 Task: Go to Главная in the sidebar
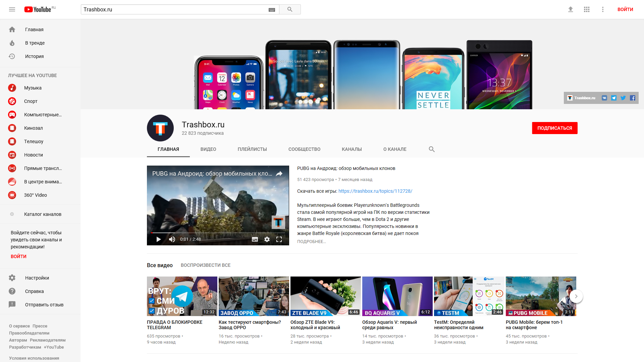40,29
